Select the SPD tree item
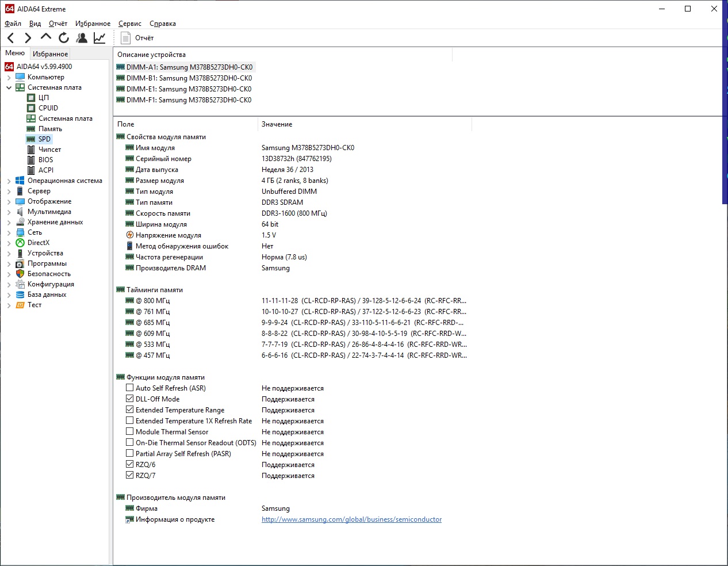This screenshot has height=566, width=728. pyautogui.click(x=39, y=139)
